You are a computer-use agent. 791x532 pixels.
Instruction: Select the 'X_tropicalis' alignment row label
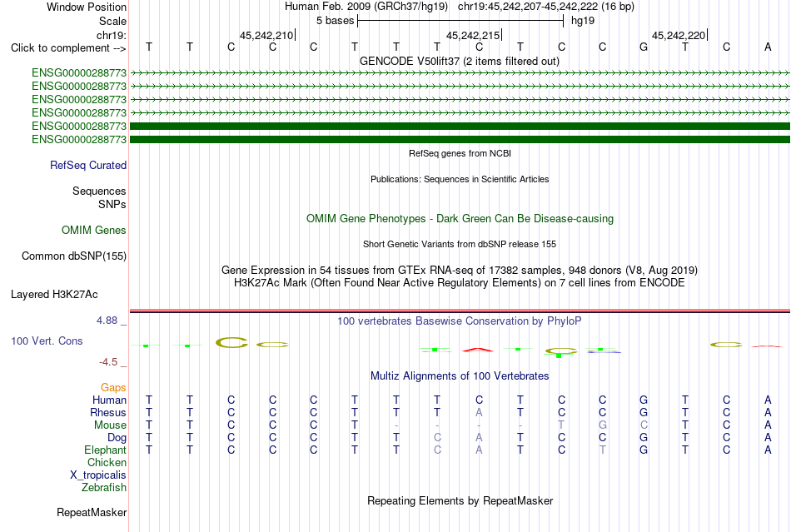click(98, 475)
